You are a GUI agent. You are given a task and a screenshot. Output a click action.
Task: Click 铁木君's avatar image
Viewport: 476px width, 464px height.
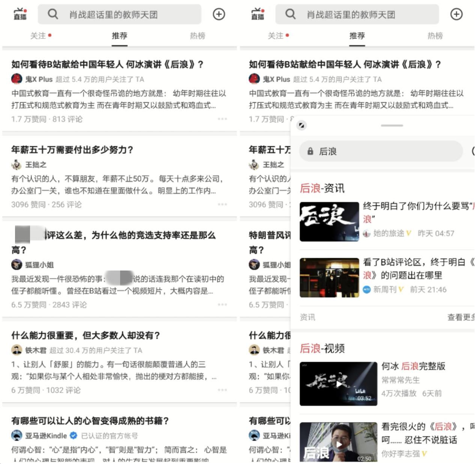pyautogui.click(x=17, y=350)
